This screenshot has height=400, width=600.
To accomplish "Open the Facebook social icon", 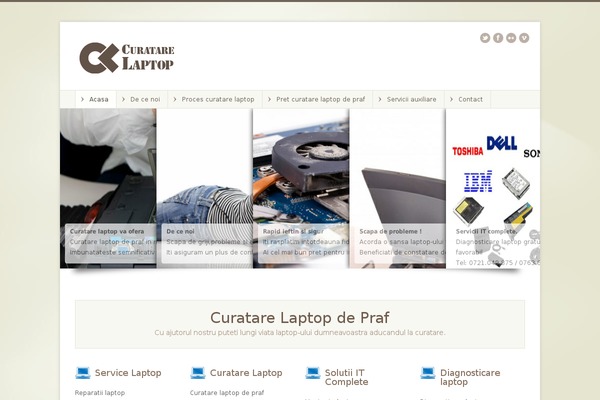I will click(498, 38).
